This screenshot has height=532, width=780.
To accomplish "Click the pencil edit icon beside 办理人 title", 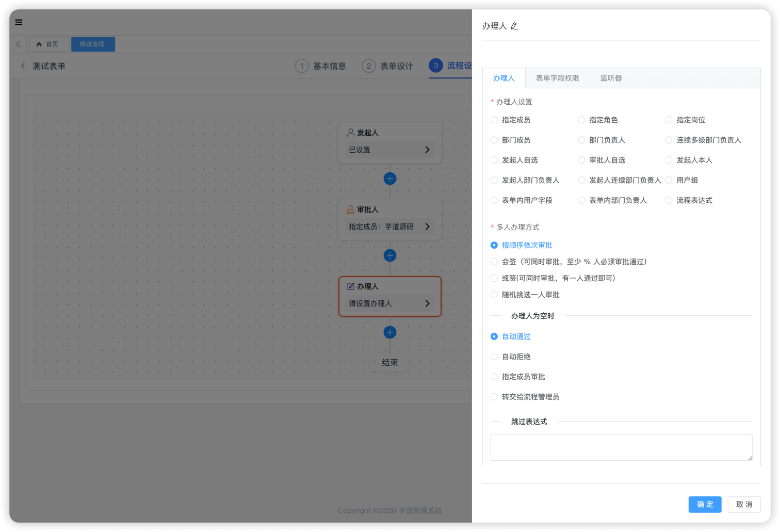I will coord(514,26).
